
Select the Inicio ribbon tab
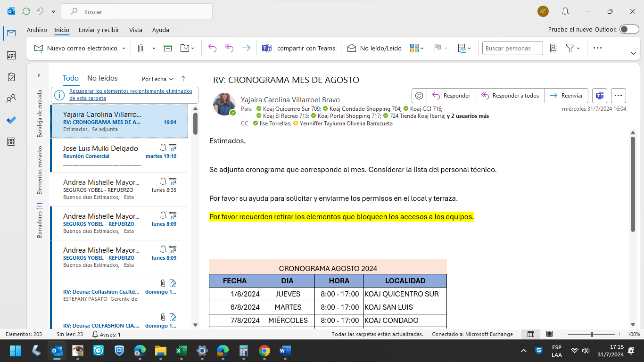click(x=62, y=30)
